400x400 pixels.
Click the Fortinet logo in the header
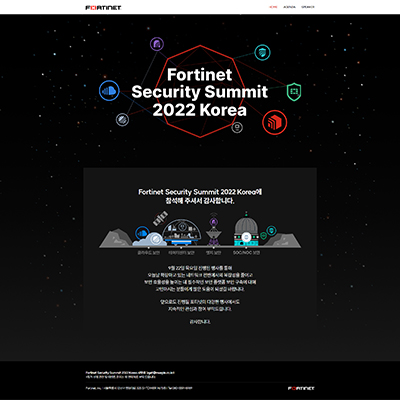103,7
